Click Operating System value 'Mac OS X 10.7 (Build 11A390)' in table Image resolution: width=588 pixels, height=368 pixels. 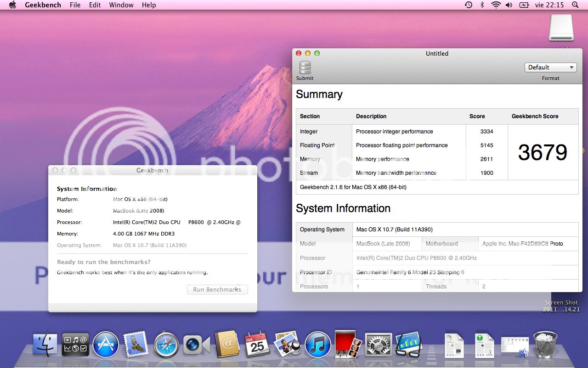395,230
